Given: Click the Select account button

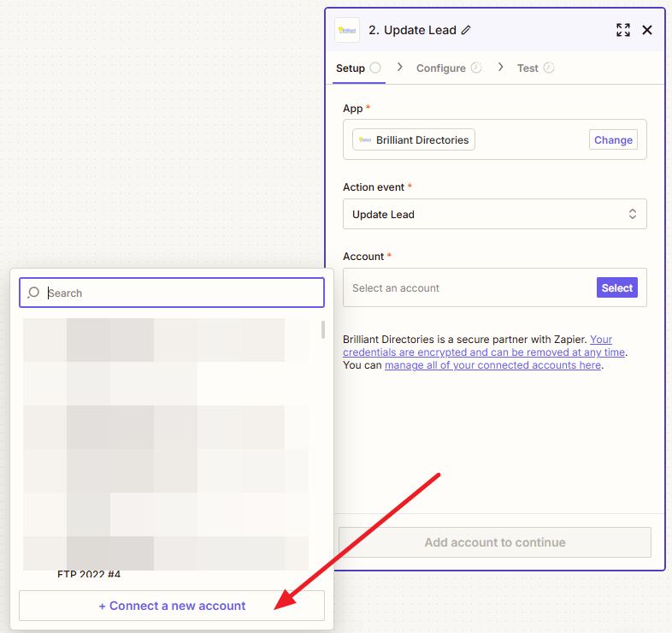Looking at the screenshot, I should tap(616, 287).
